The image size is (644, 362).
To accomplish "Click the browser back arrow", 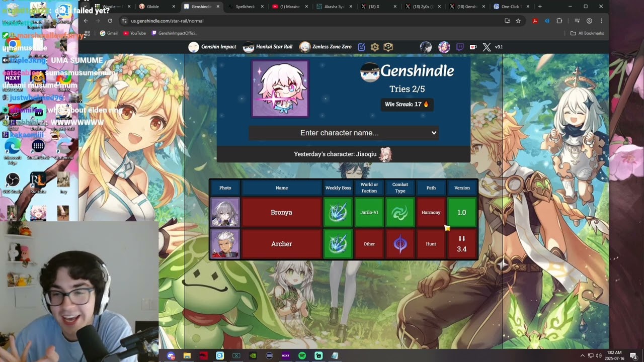I will click(x=86, y=21).
